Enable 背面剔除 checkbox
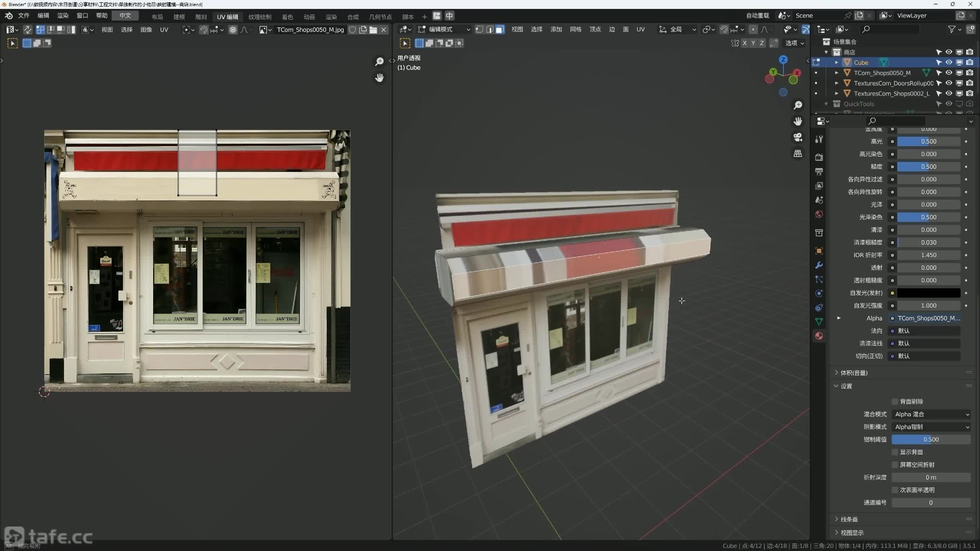The image size is (980, 551). (x=895, y=401)
